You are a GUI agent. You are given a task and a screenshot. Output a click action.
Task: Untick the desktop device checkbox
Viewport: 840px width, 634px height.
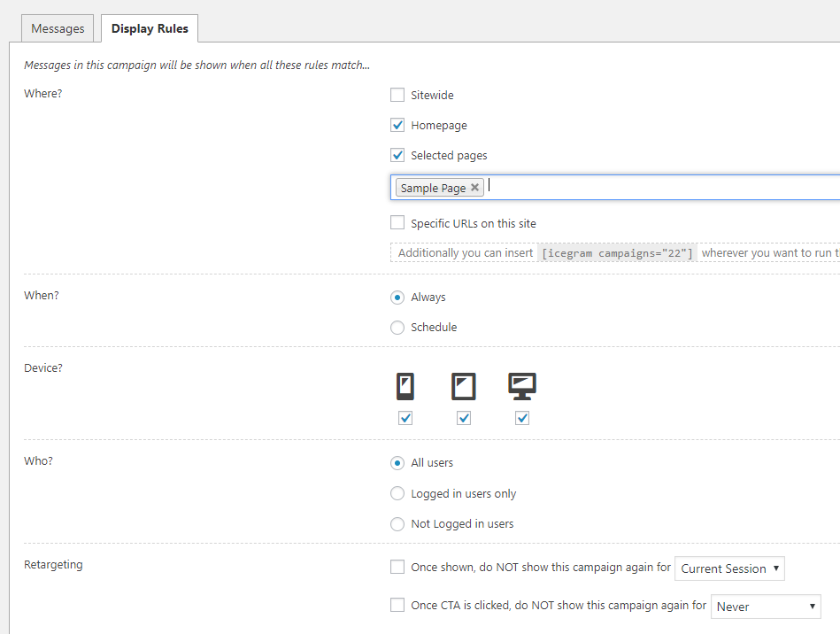click(522, 418)
